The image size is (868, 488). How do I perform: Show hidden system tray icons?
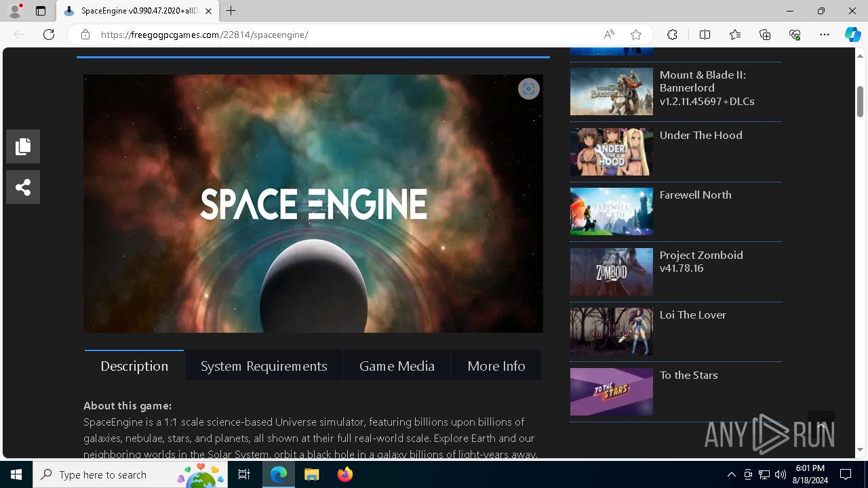point(731,474)
